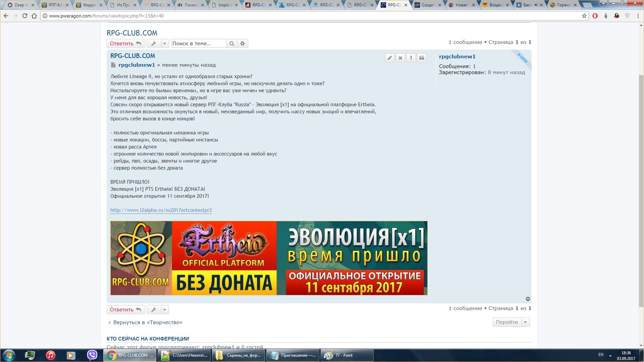Click the EN language indicator
The width and height of the screenshot is (644, 362).
tap(601, 355)
